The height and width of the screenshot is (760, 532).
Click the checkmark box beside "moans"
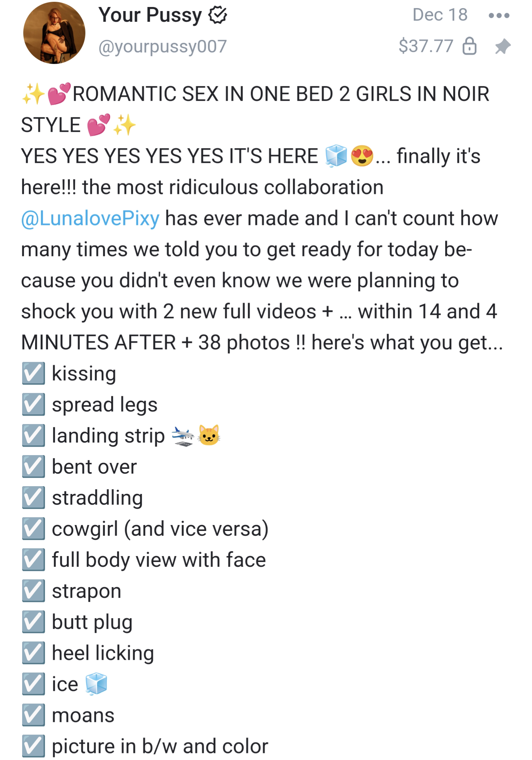tap(33, 716)
